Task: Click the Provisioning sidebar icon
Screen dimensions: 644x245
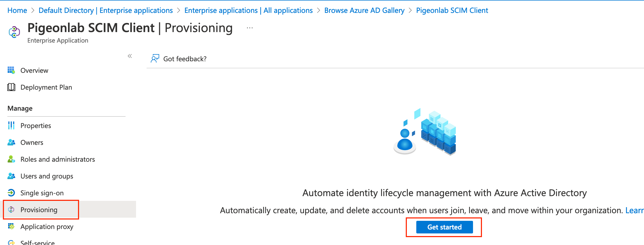Action: (x=11, y=210)
